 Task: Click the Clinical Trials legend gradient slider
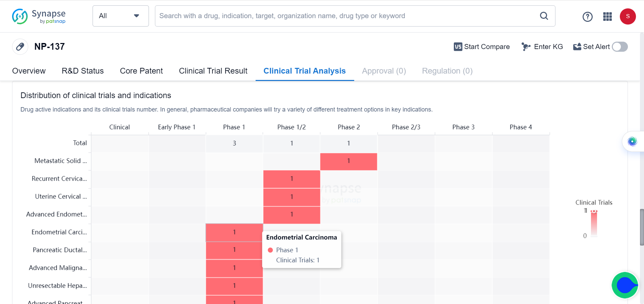pos(594,223)
